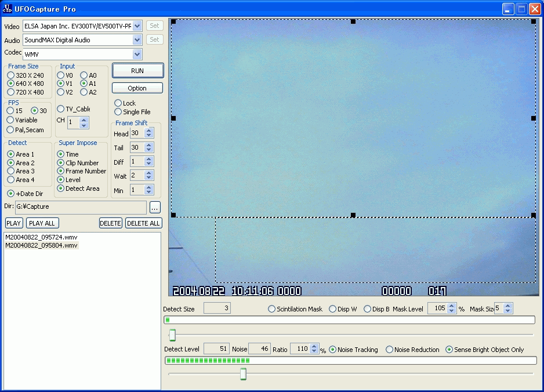Click the UFOCapture title bar app icon
Screen dimensions: 544x392
tap(7, 9)
